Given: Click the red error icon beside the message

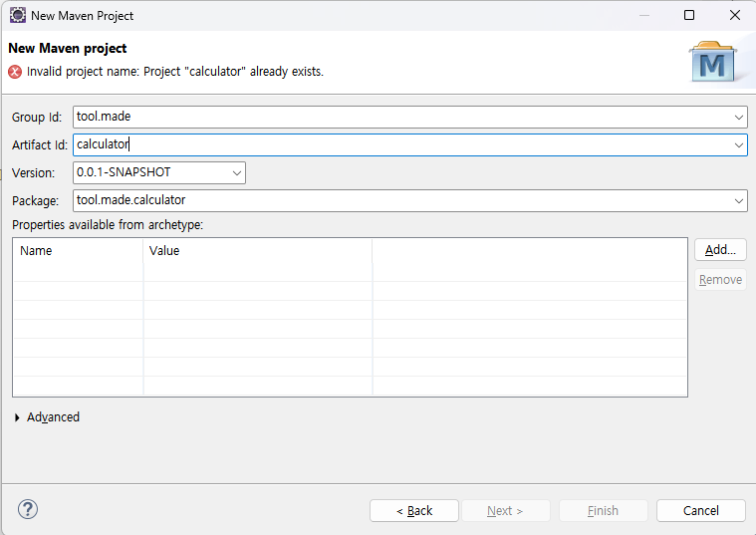Looking at the screenshot, I should [x=15, y=72].
